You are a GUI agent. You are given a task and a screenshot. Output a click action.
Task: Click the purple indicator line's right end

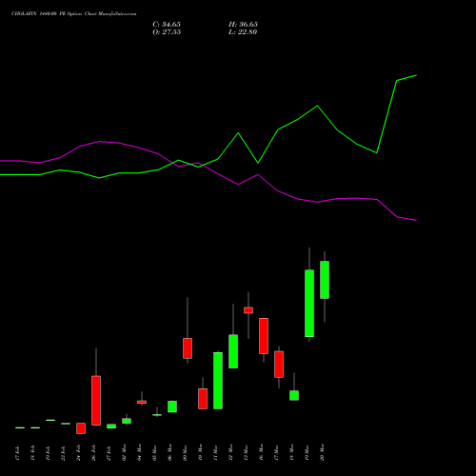[416, 220]
